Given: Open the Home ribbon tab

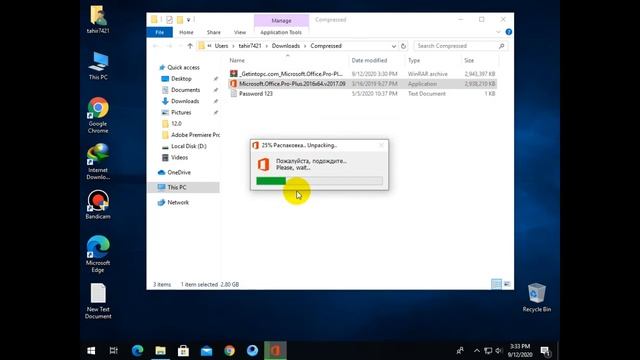Looking at the screenshot, I should [x=186, y=32].
